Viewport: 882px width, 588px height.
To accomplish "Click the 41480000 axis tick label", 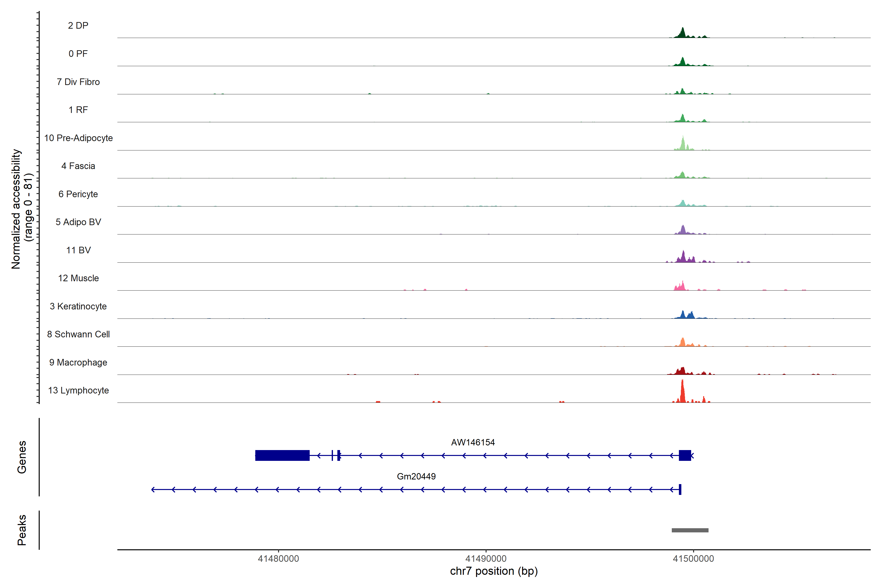I will pos(278,559).
